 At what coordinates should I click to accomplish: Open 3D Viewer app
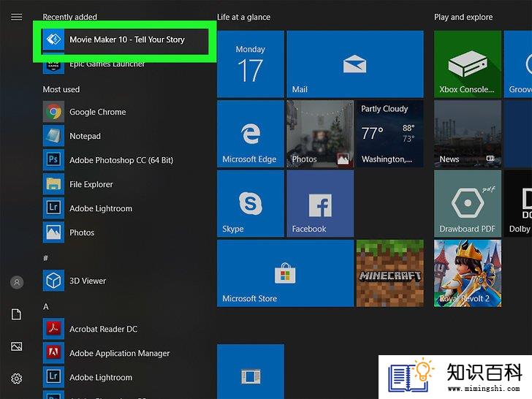[125, 281]
